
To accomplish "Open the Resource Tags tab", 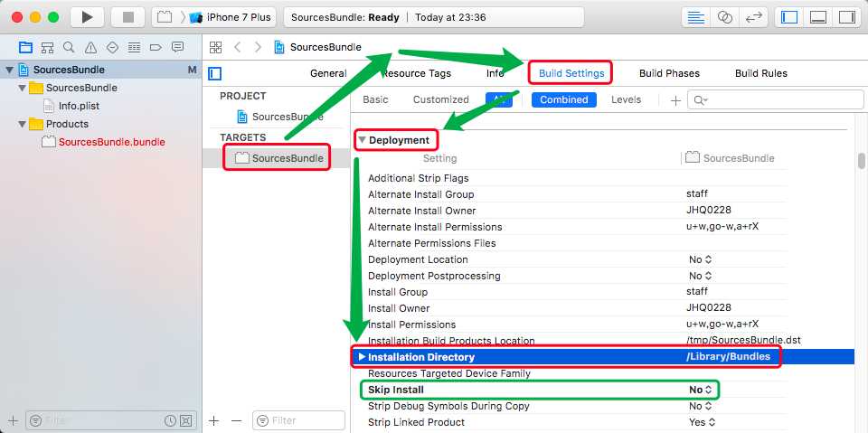I will click(416, 73).
